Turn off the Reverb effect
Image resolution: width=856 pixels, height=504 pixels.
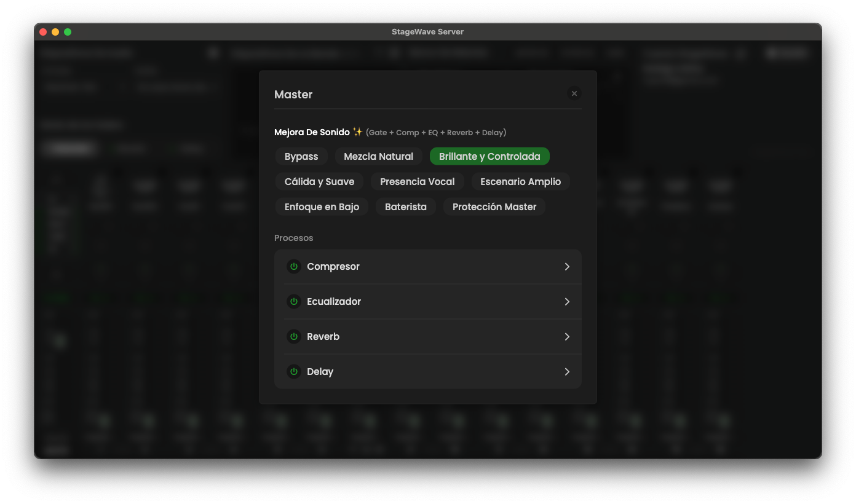pyautogui.click(x=294, y=336)
